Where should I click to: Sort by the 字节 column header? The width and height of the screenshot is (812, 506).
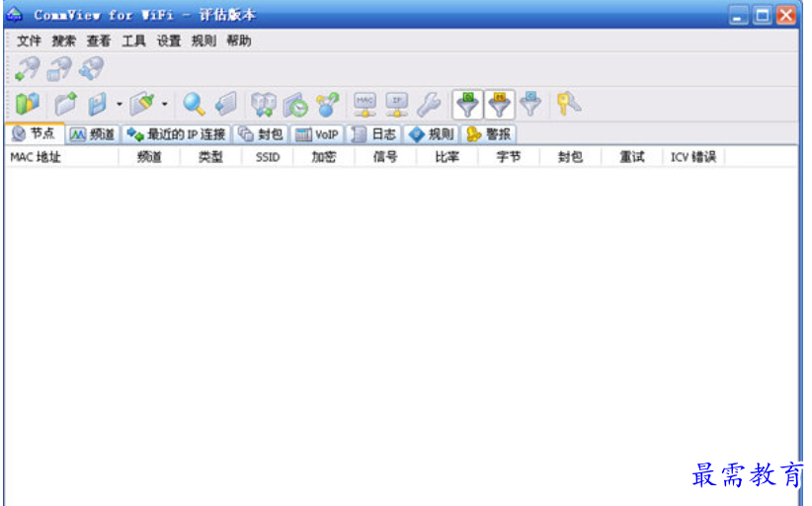point(509,157)
